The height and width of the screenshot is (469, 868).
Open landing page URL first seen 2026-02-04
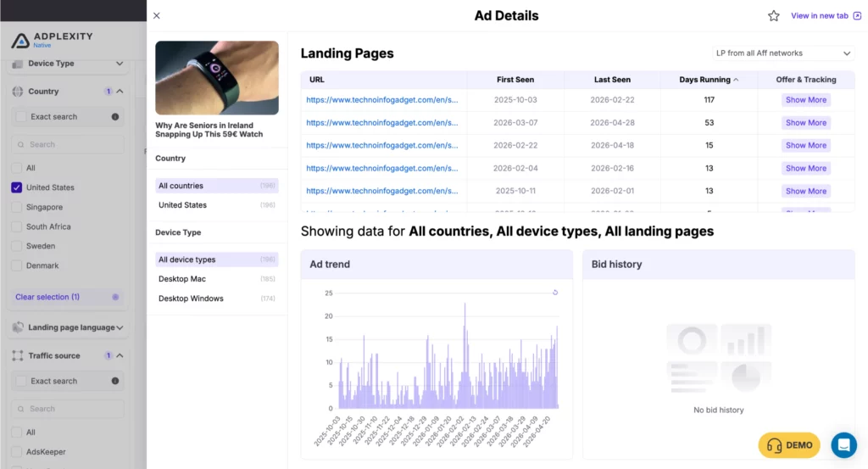382,168
